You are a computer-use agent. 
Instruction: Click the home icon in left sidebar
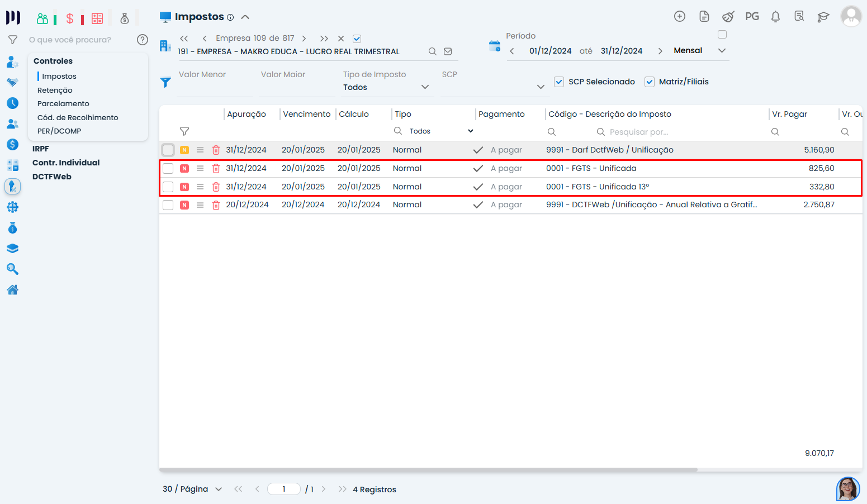pos(12,290)
